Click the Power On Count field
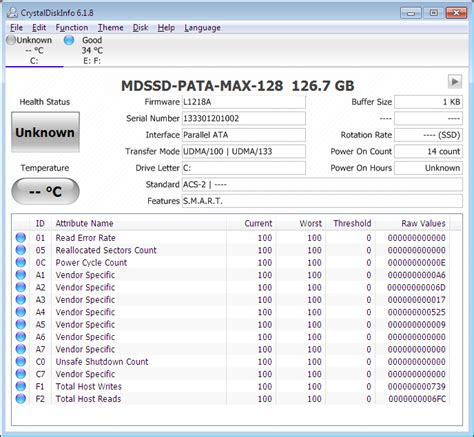 click(x=429, y=151)
